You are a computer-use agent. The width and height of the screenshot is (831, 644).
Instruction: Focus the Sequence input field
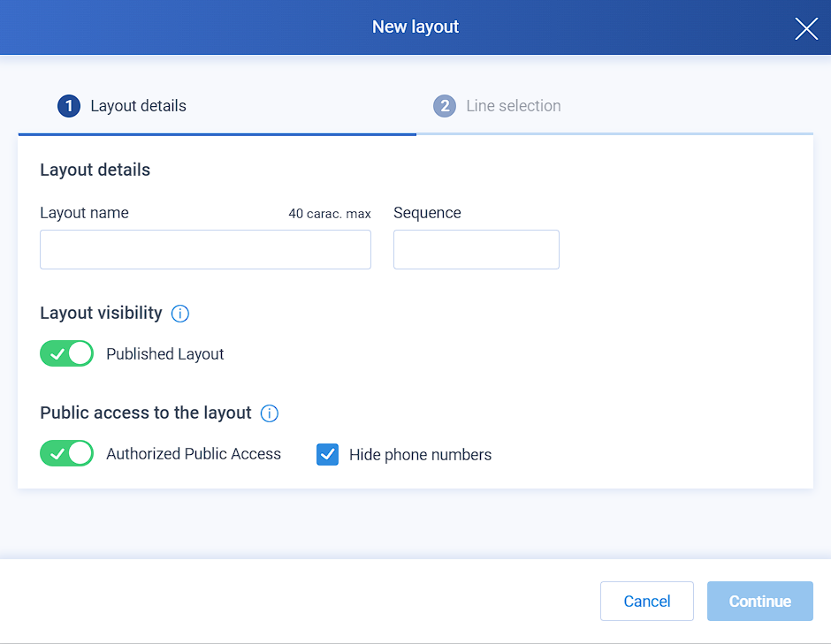click(476, 249)
